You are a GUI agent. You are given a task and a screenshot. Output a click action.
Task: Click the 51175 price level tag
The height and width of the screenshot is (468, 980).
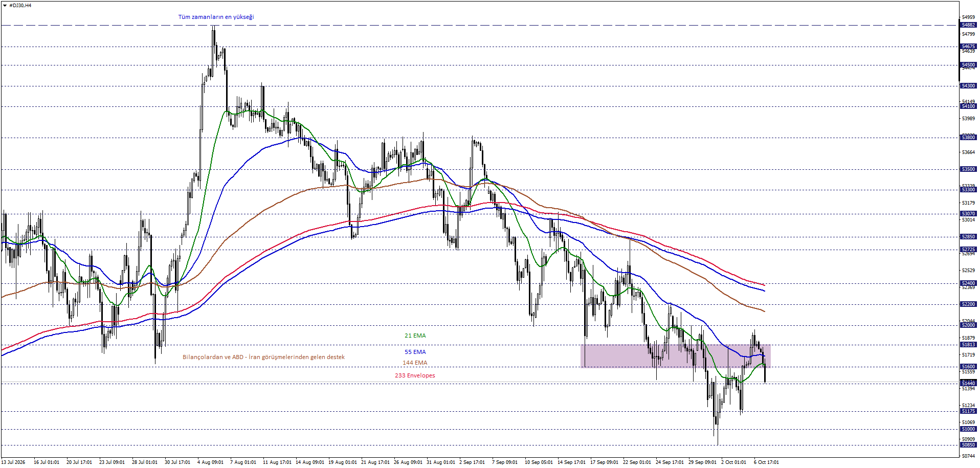point(968,411)
